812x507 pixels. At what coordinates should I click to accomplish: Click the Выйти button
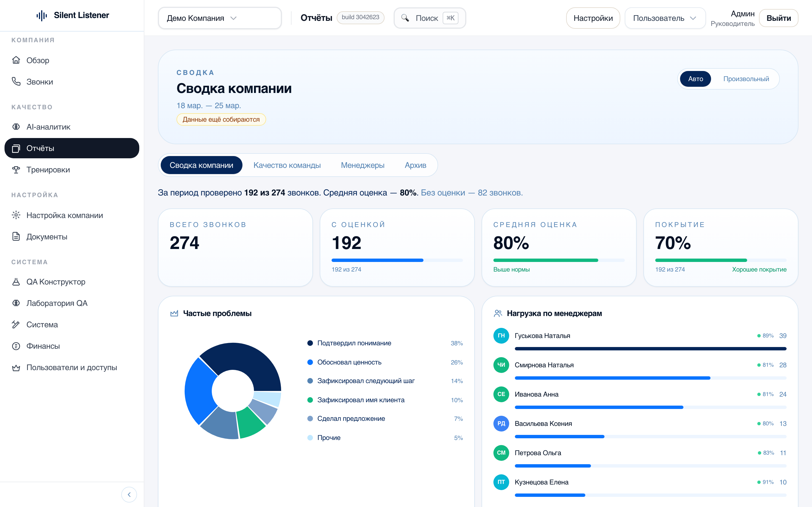point(778,18)
